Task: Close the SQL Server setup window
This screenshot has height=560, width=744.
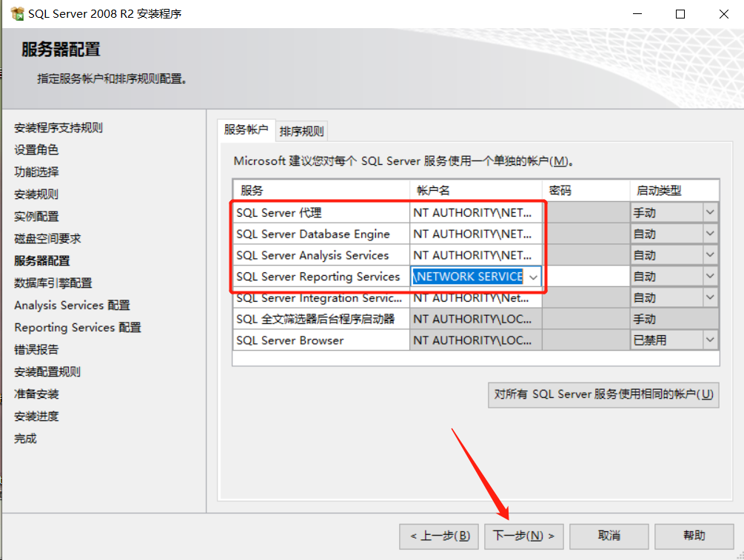Action: click(x=723, y=14)
